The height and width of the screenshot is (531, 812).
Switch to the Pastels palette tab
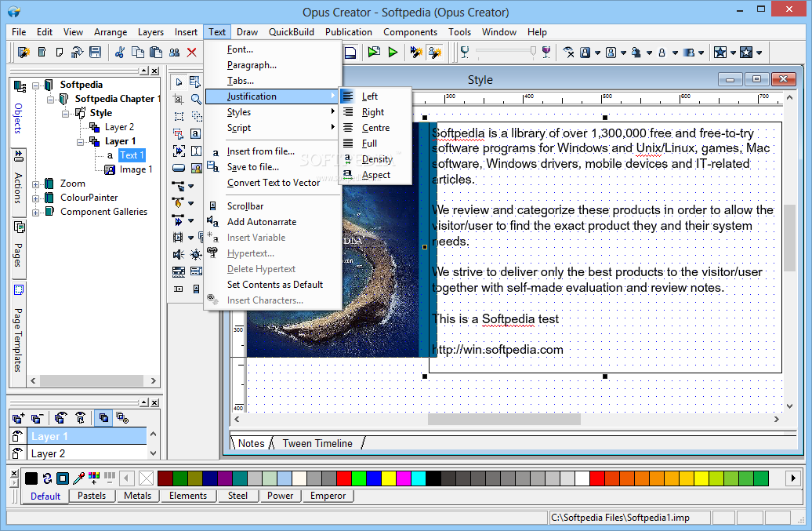[92, 496]
